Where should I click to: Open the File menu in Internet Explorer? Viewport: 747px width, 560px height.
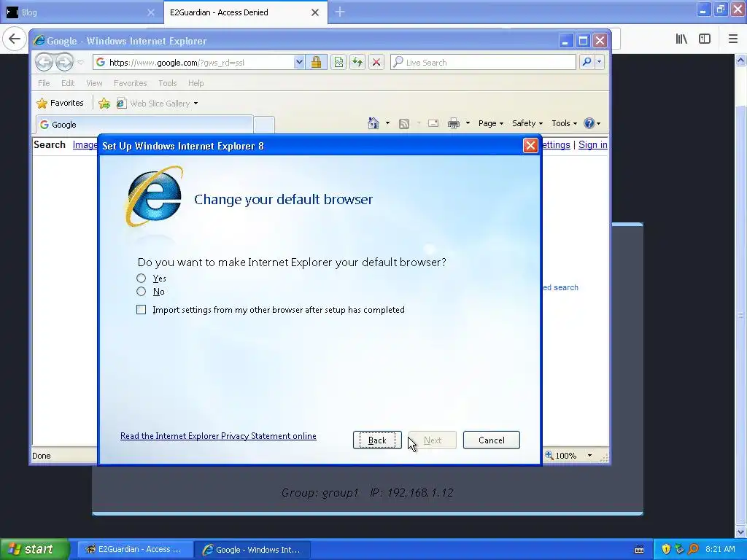point(44,83)
